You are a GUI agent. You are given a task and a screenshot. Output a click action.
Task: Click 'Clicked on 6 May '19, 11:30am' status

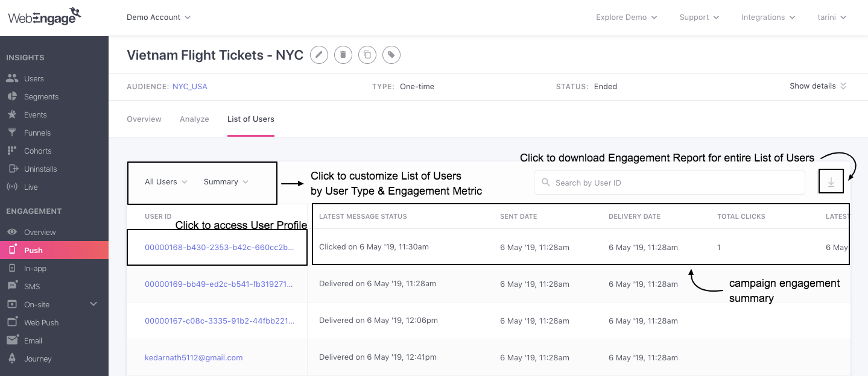pyautogui.click(x=374, y=247)
